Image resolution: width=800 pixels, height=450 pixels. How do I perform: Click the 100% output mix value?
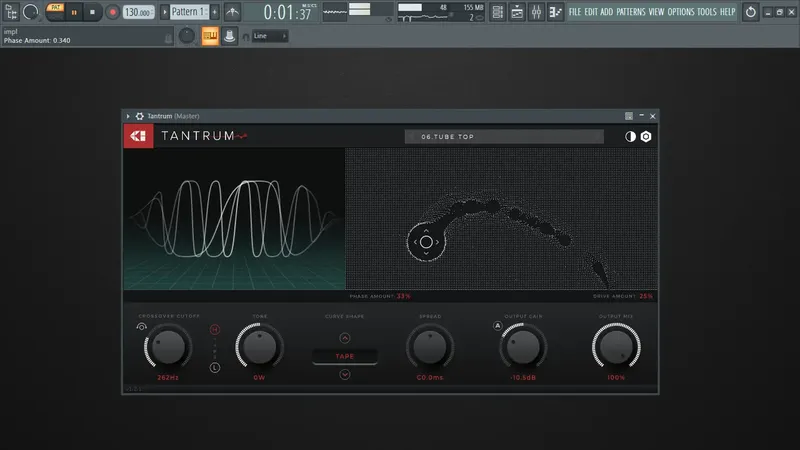pos(616,378)
